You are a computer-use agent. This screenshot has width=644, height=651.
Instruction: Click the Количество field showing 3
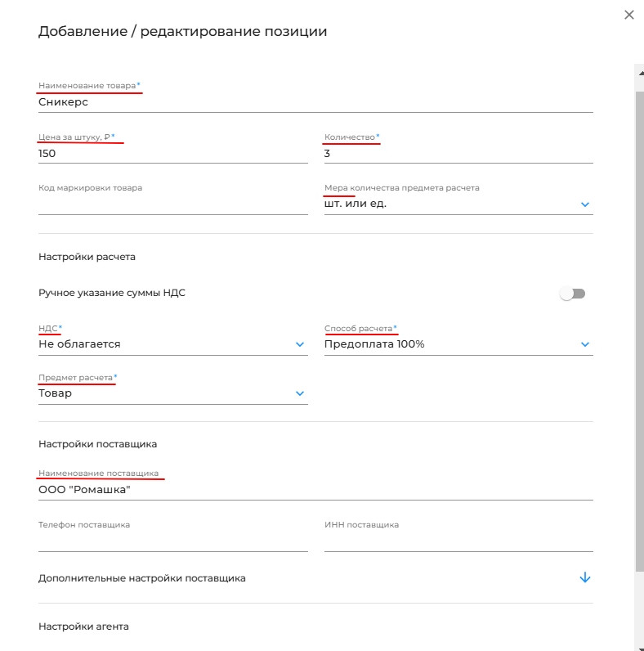click(x=458, y=154)
